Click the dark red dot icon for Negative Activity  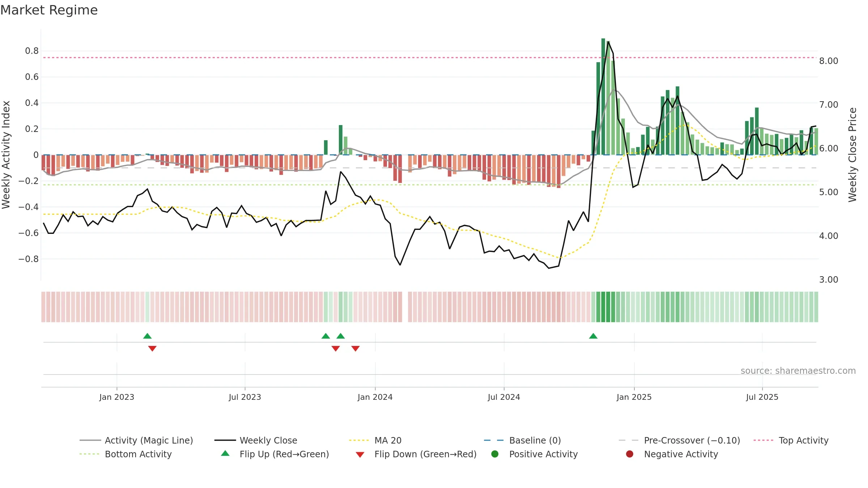(x=630, y=454)
